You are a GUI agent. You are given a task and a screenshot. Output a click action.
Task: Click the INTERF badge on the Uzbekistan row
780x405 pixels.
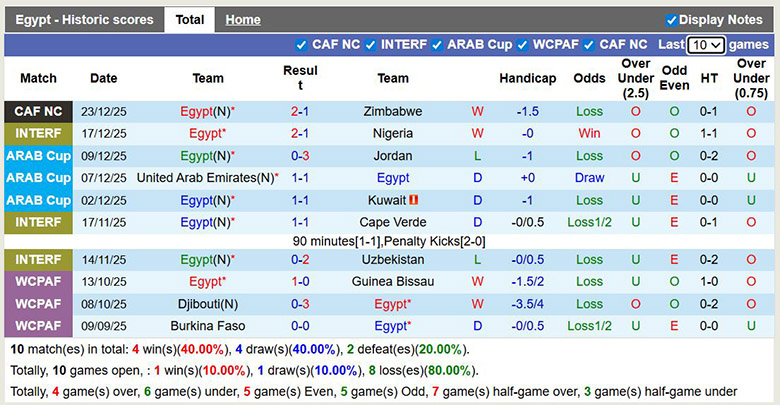38,260
